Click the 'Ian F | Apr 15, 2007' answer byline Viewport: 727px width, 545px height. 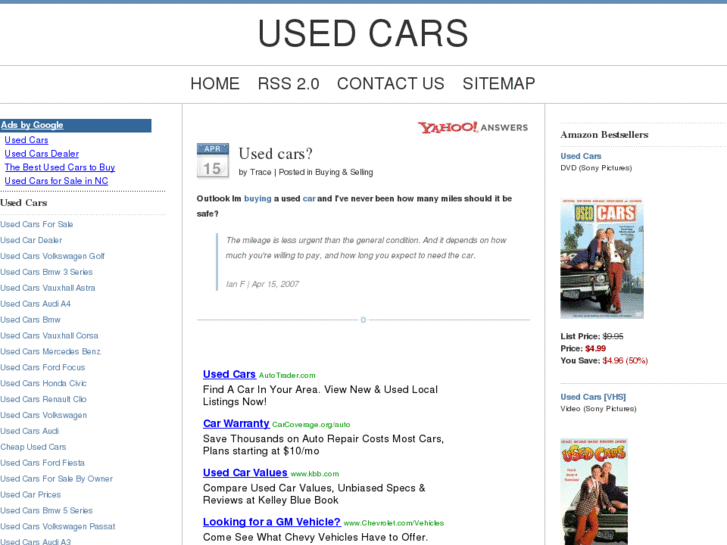coord(262,284)
